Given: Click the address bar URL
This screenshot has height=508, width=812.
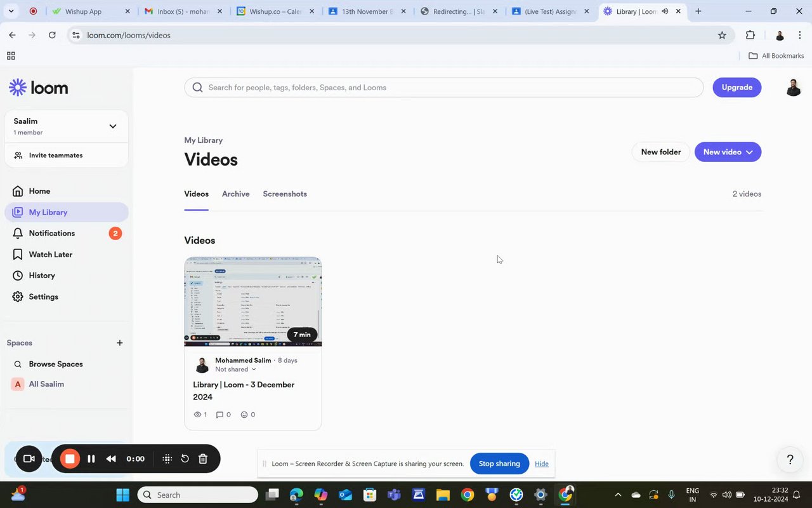Looking at the screenshot, I should 129,36.
